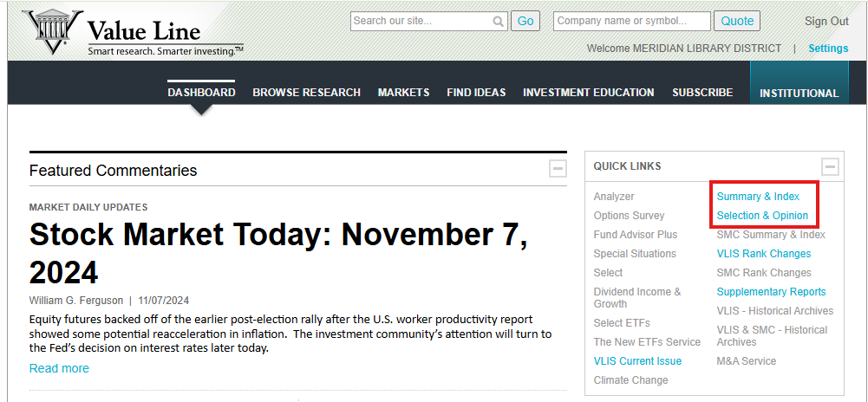The image size is (868, 402).
Task: Focus the Company name or symbol field
Action: coord(631,22)
